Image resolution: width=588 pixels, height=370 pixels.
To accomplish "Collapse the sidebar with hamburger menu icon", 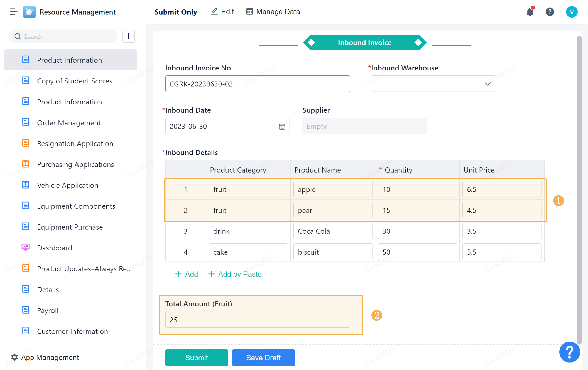I will coord(13,12).
